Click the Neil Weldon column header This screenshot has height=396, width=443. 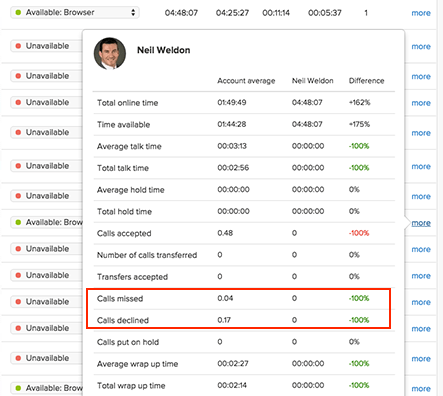pyautogui.click(x=312, y=81)
